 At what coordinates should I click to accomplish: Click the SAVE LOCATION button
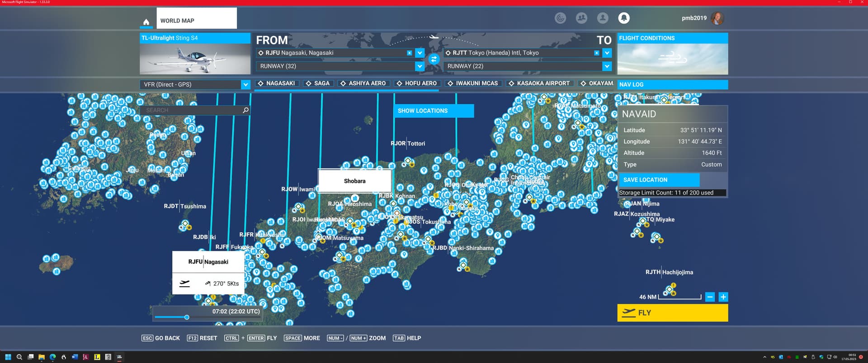coord(658,180)
